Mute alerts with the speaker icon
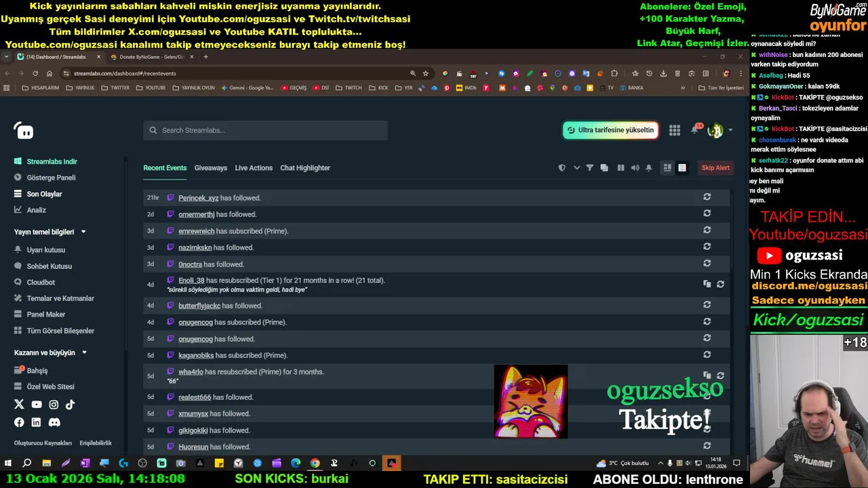Viewport: 868px width, 488px height. coord(635,168)
